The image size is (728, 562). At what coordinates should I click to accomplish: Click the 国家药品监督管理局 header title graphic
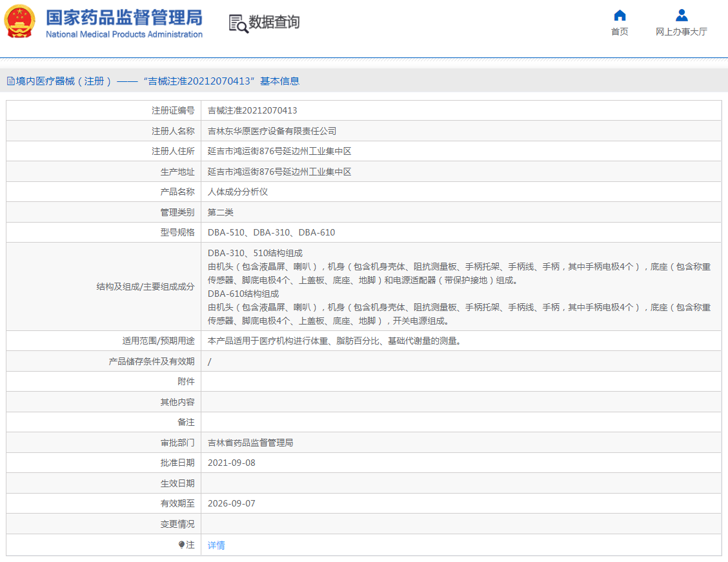pyautogui.click(x=123, y=20)
